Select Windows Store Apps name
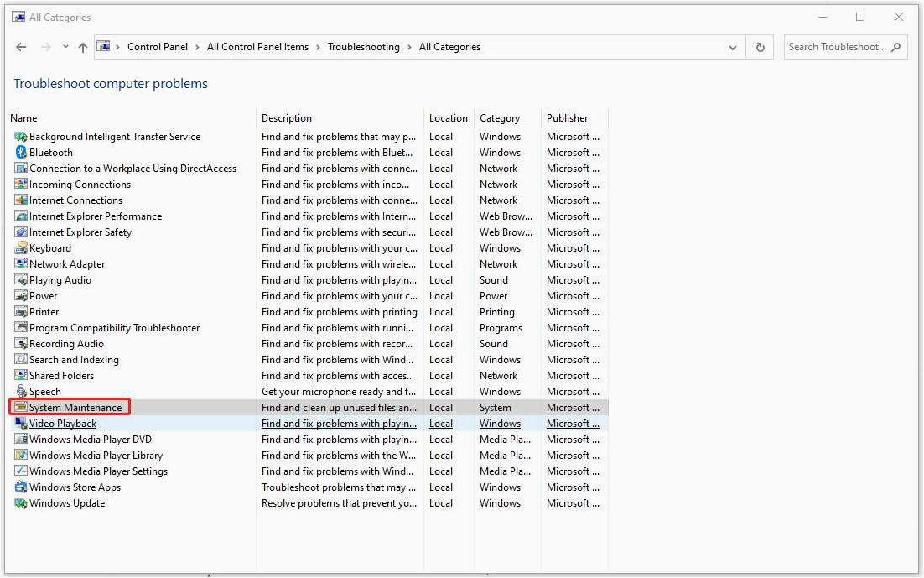 click(75, 487)
